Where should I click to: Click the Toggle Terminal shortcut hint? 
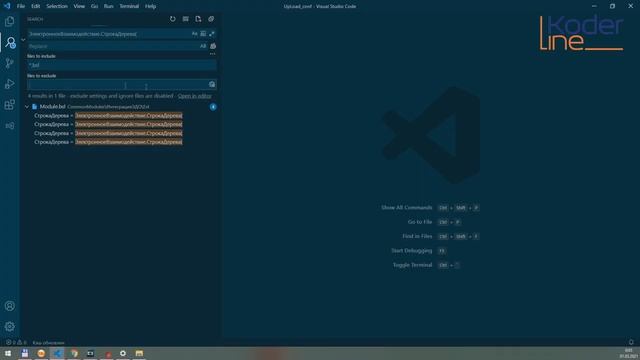coord(426,265)
